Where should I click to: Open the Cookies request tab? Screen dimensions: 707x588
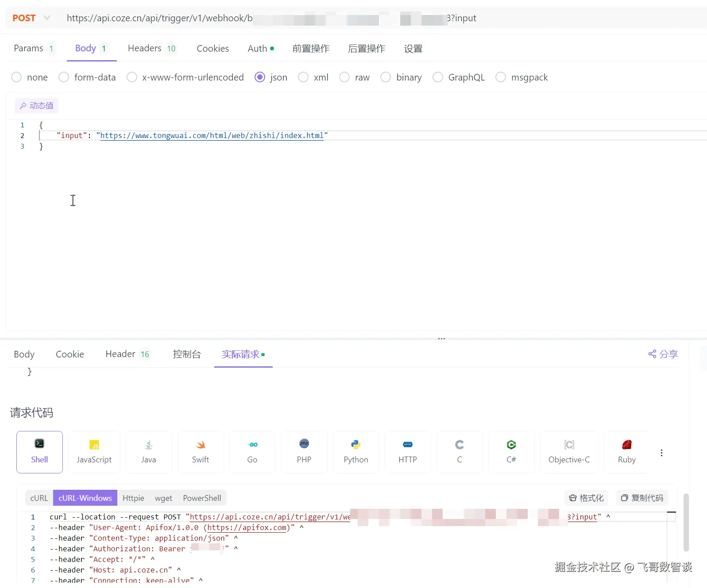[x=213, y=49]
